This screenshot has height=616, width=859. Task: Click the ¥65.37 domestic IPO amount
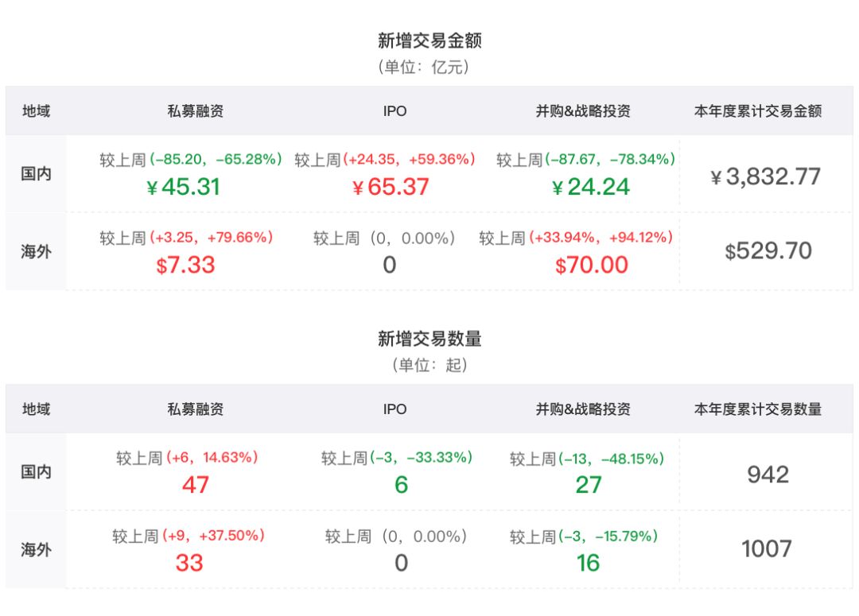(x=391, y=187)
